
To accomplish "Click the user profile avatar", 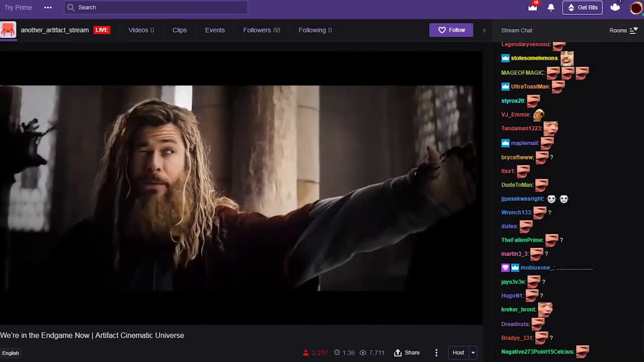I will pyautogui.click(x=636, y=8).
